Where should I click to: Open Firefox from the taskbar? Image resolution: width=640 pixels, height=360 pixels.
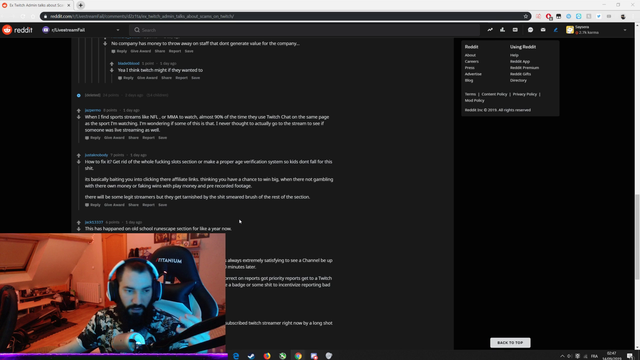pyautogui.click(x=267, y=356)
